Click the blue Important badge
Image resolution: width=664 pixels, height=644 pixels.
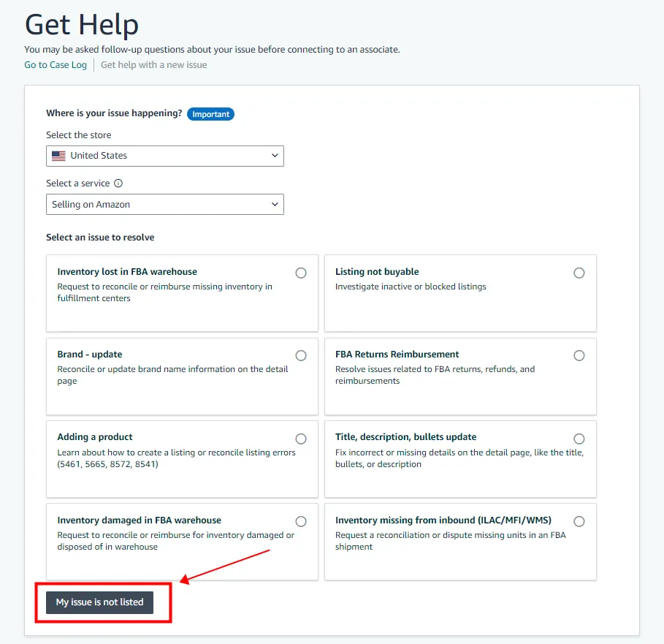[210, 114]
